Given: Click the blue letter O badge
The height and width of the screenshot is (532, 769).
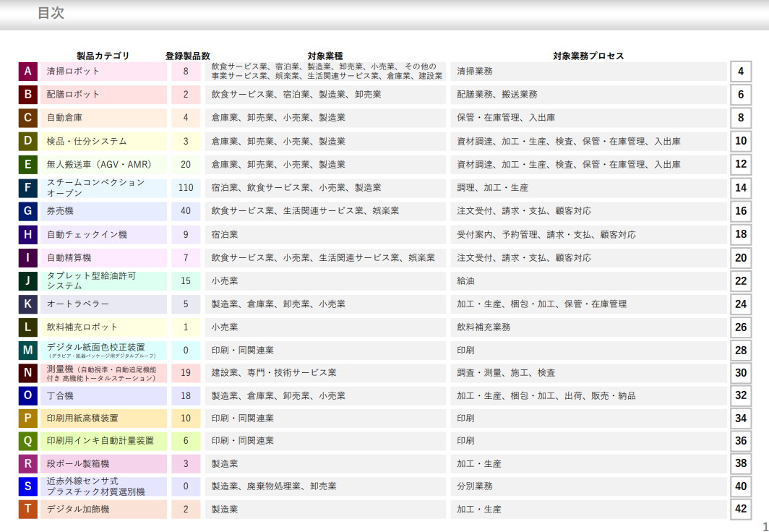Looking at the screenshot, I should [28, 395].
